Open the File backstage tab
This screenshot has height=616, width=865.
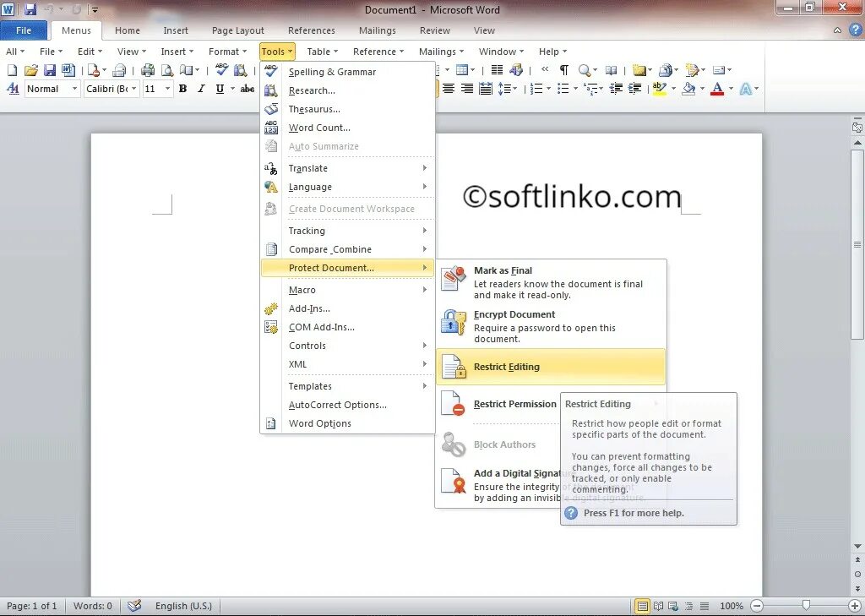click(x=24, y=30)
